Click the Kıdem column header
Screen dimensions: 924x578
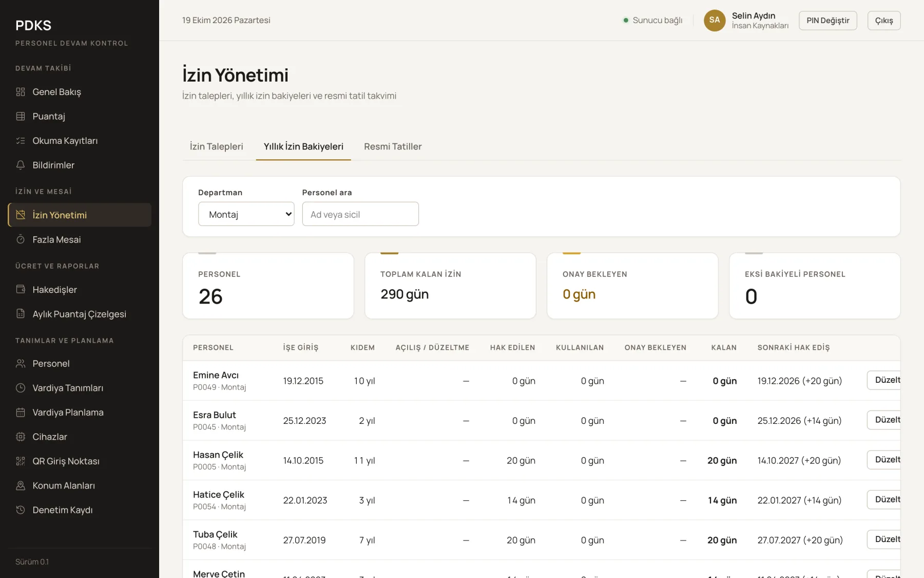click(x=362, y=348)
